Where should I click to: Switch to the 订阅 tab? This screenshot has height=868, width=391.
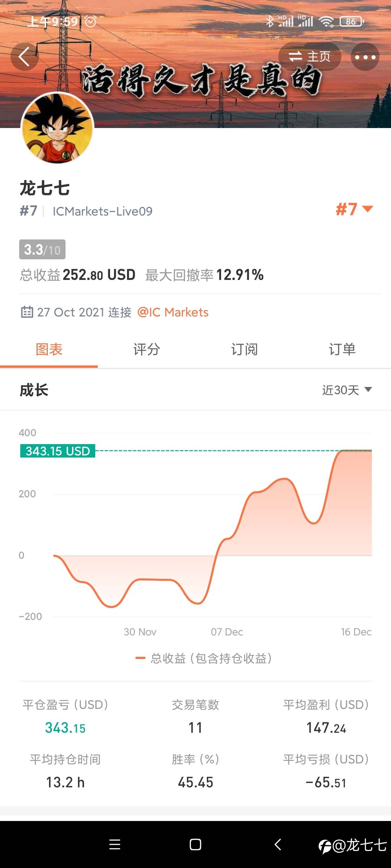point(244,349)
